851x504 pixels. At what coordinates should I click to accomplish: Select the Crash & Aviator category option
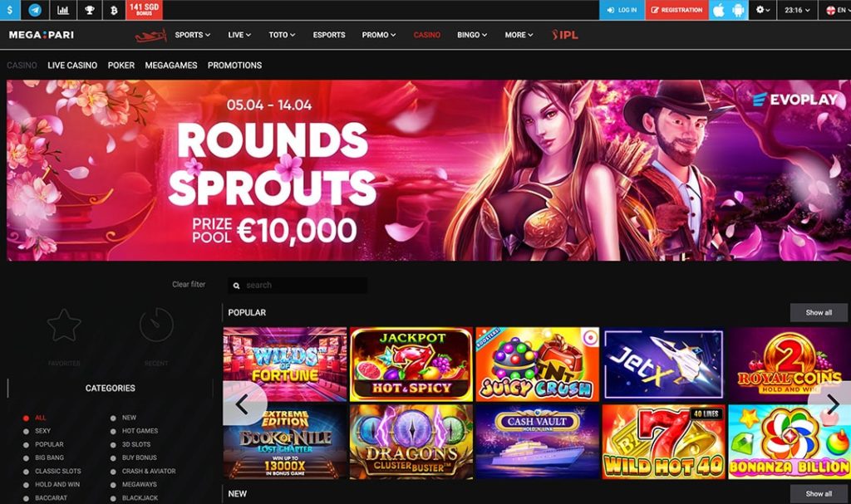144,472
